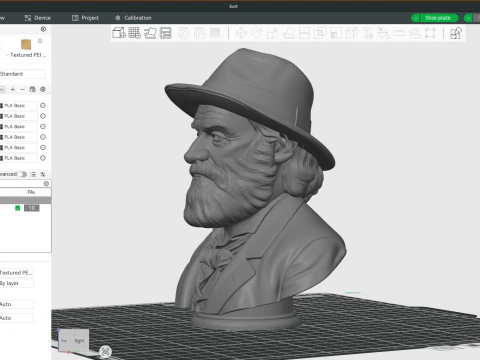Select the Color painting bucket tool
Viewport: 480px width, 360px height.
click(383, 33)
